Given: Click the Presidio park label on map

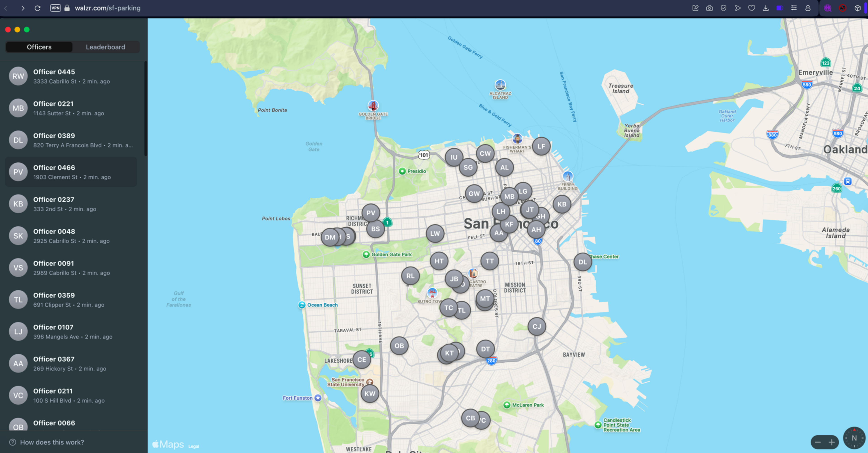Looking at the screenshot, I should coord(416,171).
